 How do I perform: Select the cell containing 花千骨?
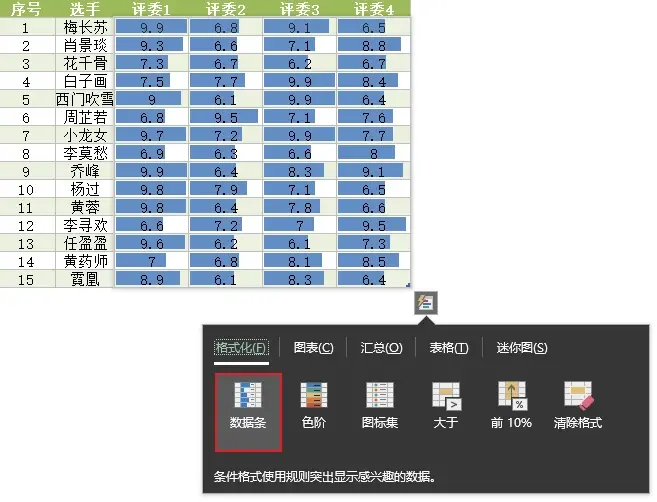click(85, 63)
